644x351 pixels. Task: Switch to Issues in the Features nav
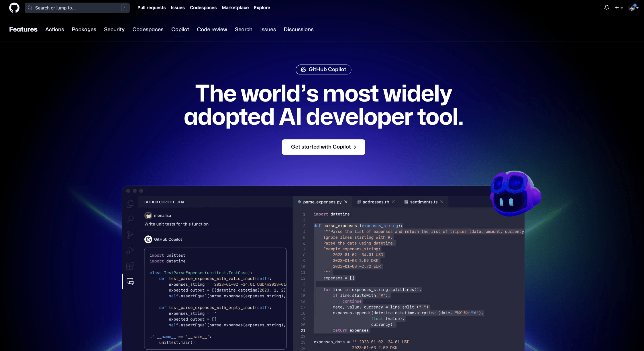(268, 30)
